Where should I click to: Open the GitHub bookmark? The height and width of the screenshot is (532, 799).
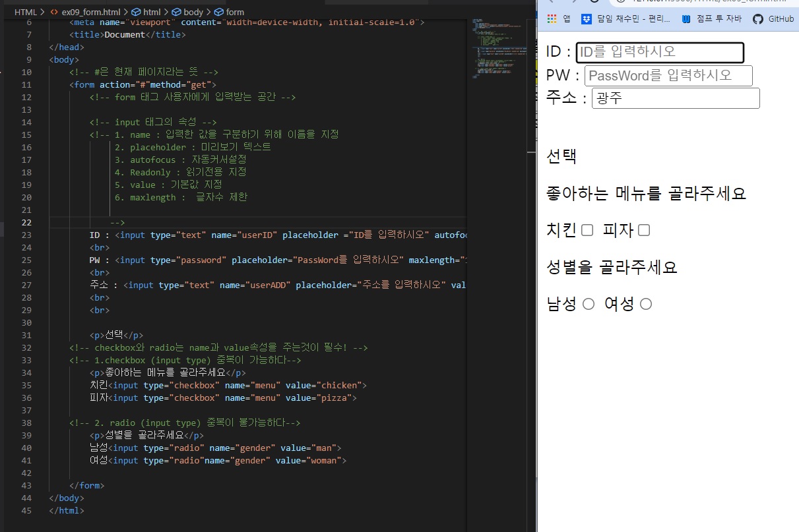point(774,18)
